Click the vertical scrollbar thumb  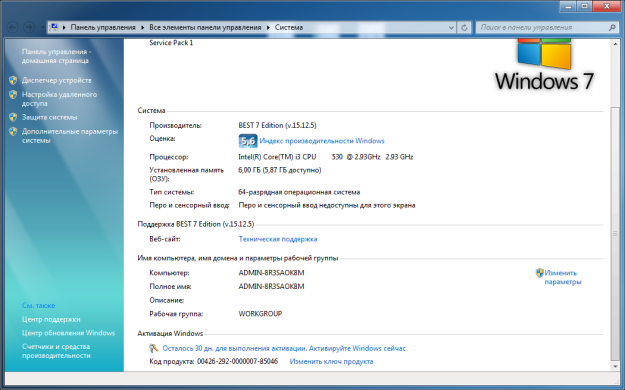click(x=615, y=234)
